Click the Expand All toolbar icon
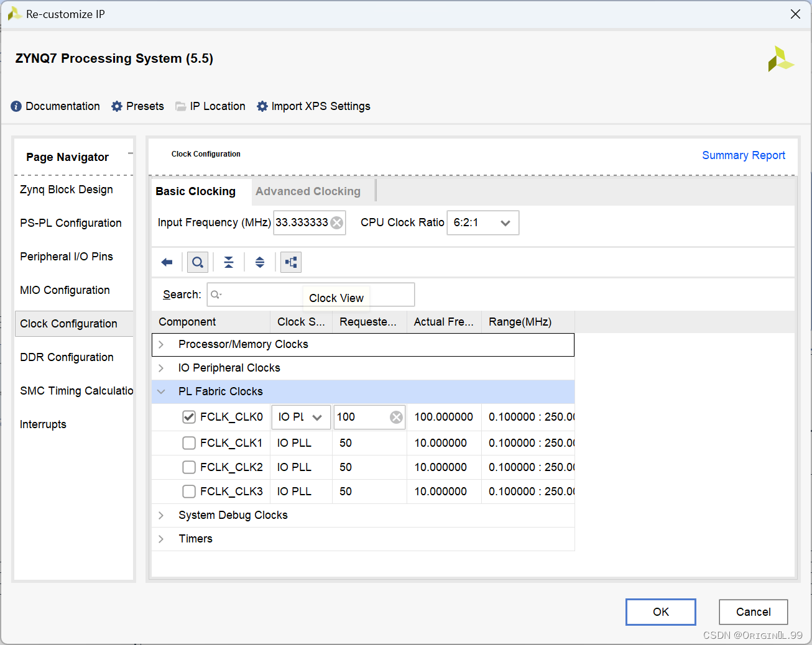812x645 pixels. click(x=260, y=262)
